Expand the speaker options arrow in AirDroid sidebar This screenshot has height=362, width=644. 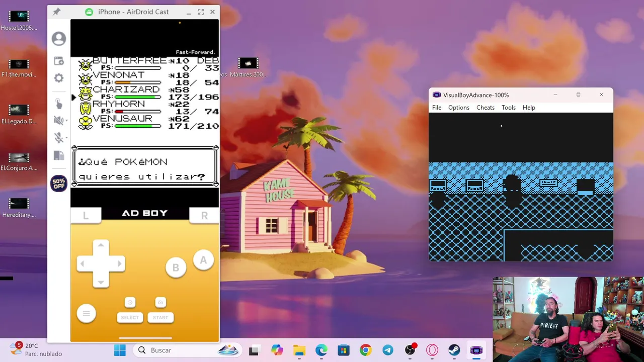[x=66, y=121]
